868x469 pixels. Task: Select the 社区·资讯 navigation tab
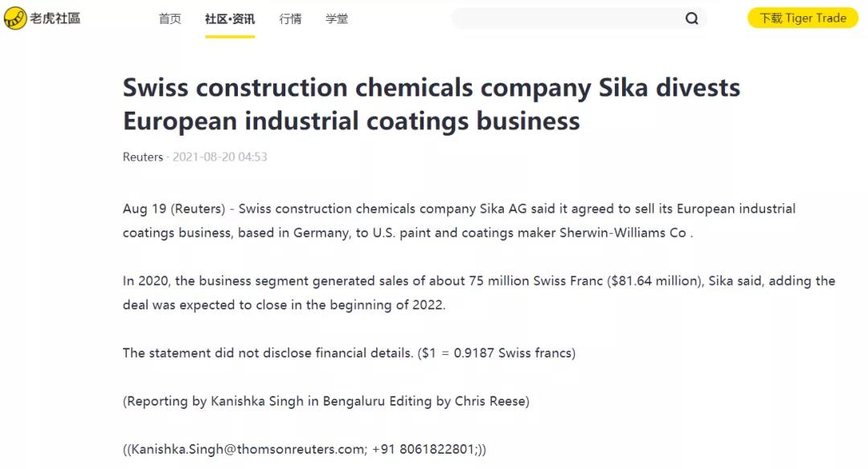[x=230, y=18]
